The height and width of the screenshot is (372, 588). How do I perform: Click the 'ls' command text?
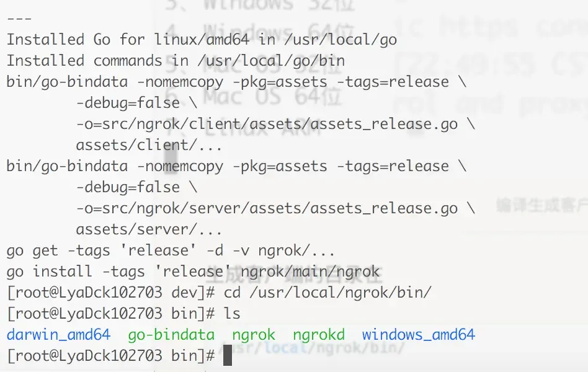tap(232, 314)
